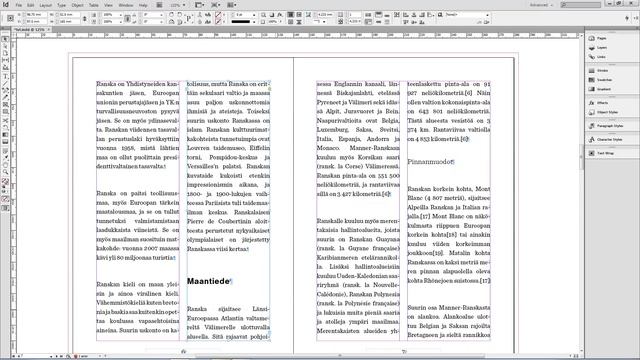Open the Object menu

click(x=77, y=5)
